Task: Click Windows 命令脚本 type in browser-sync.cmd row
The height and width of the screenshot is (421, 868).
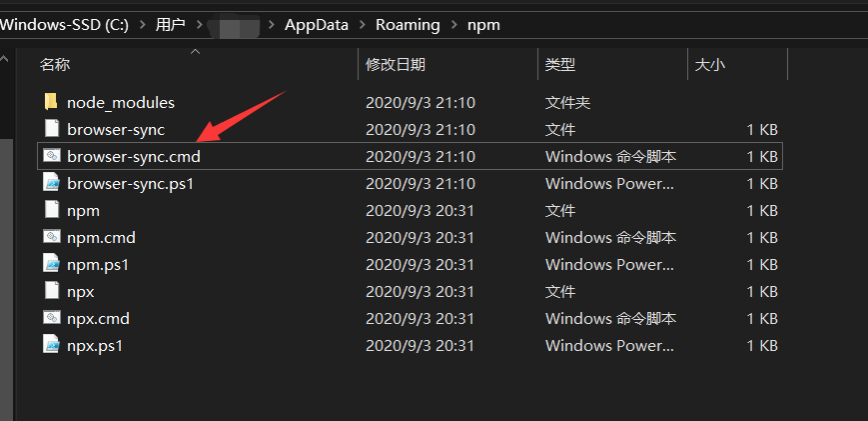Action: (610, 157)
